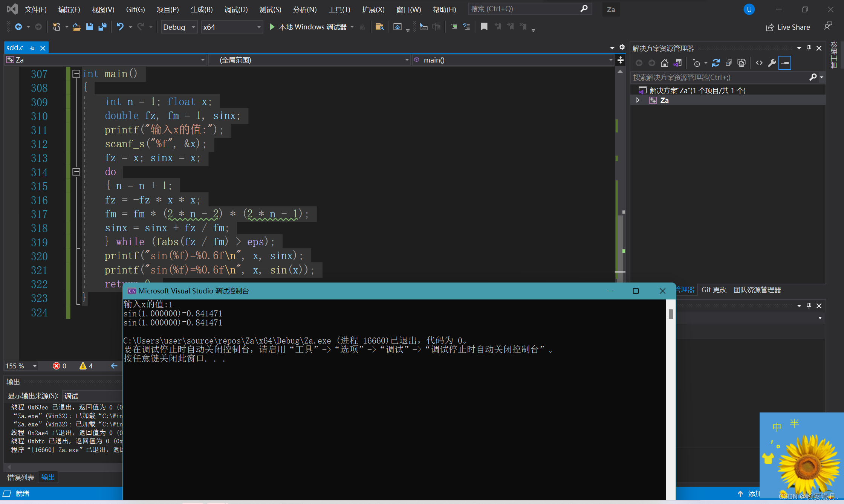The width and height of the screenshot is (844, 504).
Task: Open Properties with the wrench icon
Action: (x=772, y=63)
